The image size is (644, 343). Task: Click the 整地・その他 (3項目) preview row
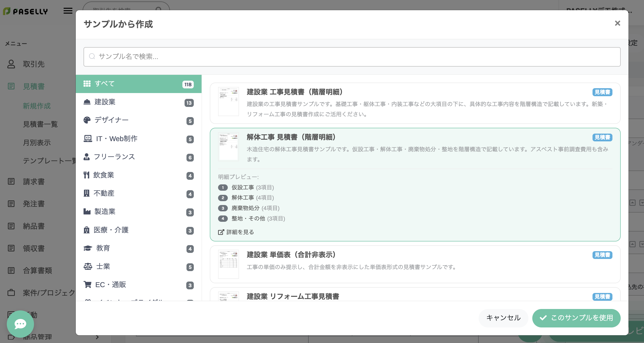coord(252,218)
